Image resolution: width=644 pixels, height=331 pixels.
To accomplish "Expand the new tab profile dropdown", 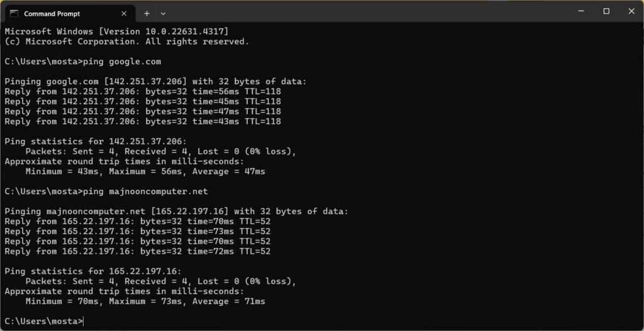I will (x=163, y=13).
